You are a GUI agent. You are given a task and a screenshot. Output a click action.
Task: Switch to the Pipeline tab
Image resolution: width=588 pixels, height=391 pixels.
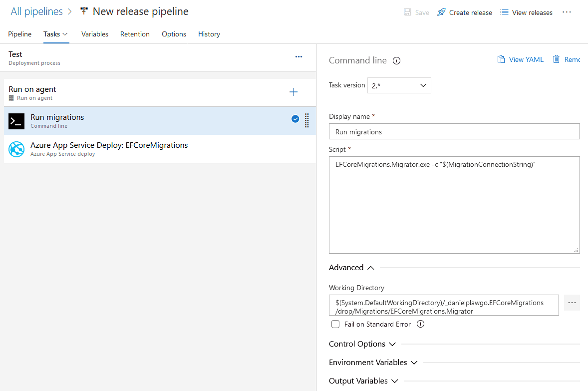tap(20, 34)
